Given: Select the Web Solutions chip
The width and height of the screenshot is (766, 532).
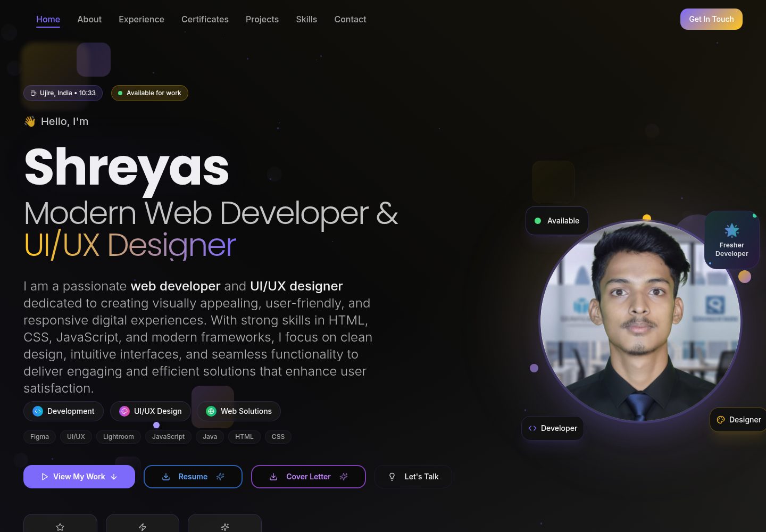Looking at the screenshot, I should point(239,411).
